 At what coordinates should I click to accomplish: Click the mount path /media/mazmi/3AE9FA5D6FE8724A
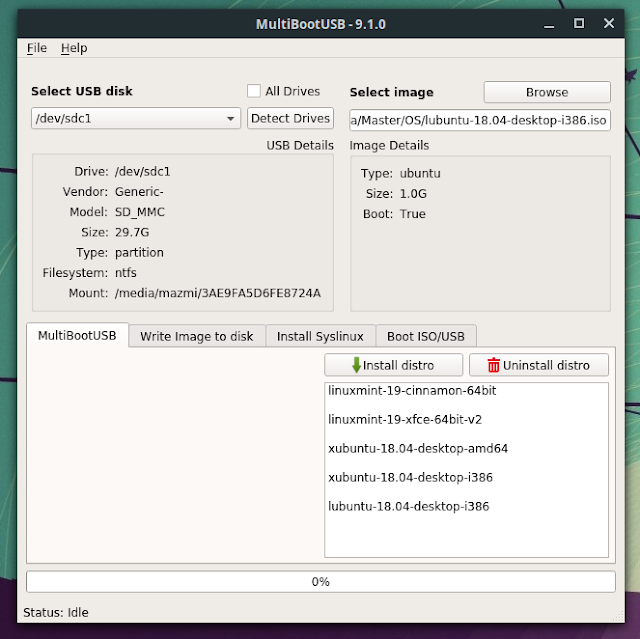coord(218,293)
